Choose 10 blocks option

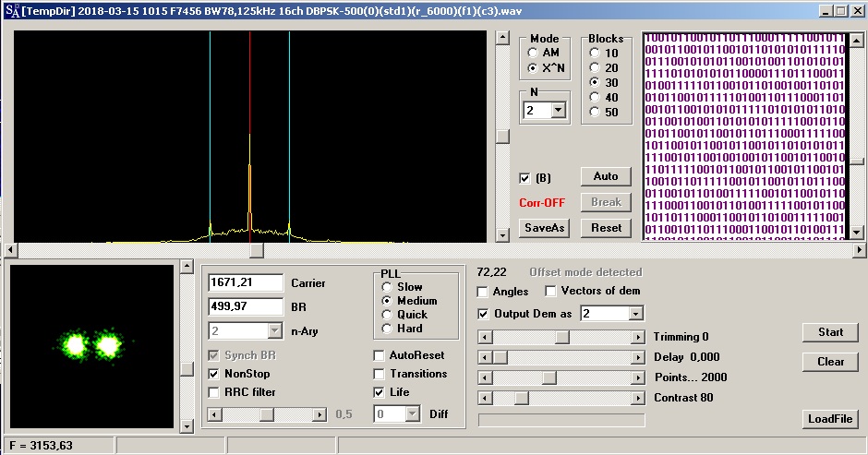(x=595, y=54)
